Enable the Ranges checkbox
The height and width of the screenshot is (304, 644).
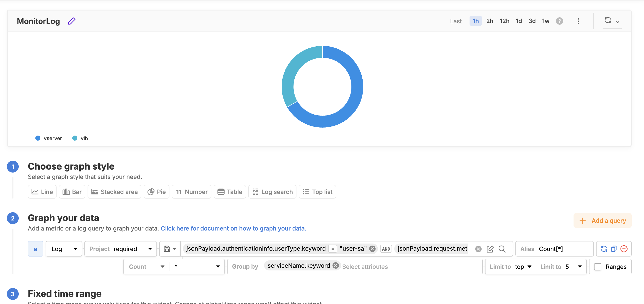(x=597, y=267)
